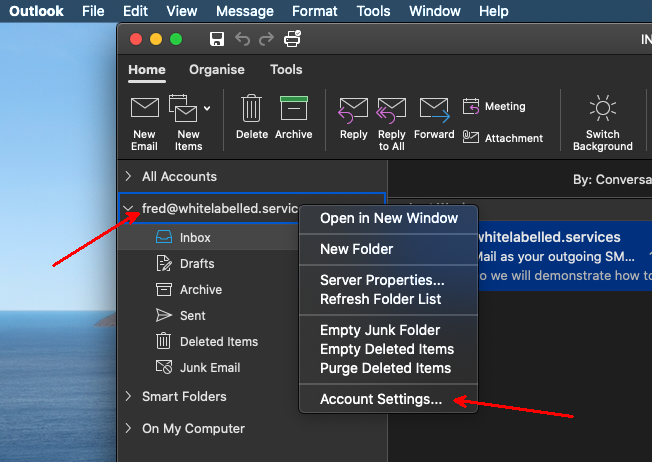Open the New Items dropdown arrow
The height and width of the screenshot is (462, 652).
207,108
